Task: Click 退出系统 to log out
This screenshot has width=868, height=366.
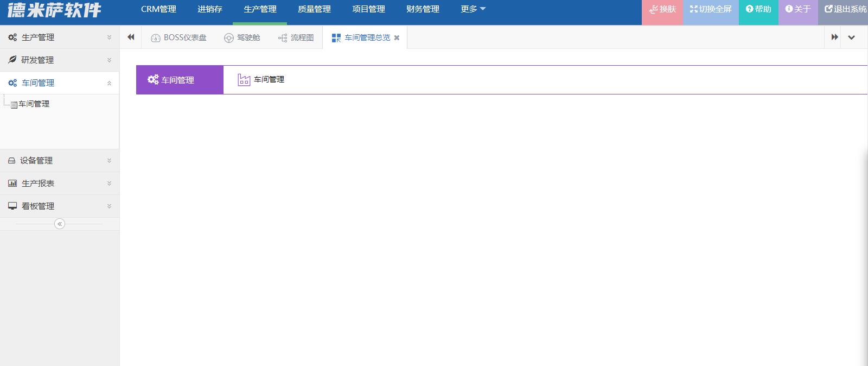Action: pyautogui.click(x=845, y=9)
